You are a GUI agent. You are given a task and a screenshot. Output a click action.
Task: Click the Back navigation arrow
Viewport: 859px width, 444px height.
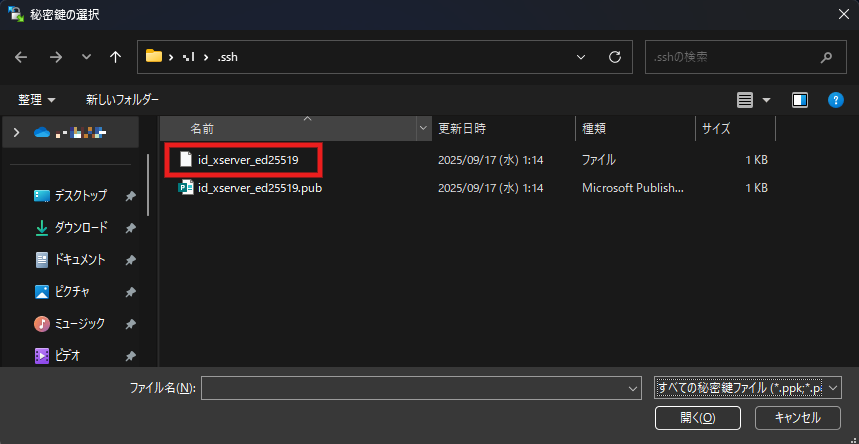(x=22, y=57)
